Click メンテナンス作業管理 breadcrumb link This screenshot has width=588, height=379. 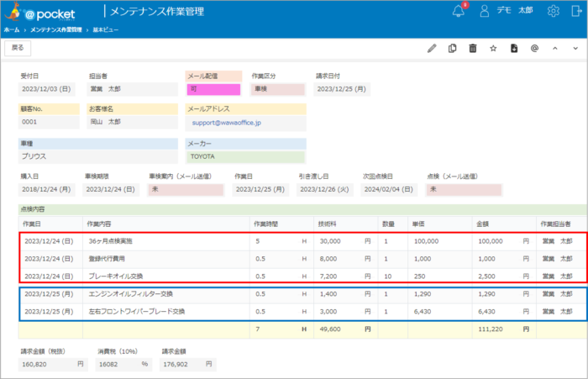tap(56, 30)
